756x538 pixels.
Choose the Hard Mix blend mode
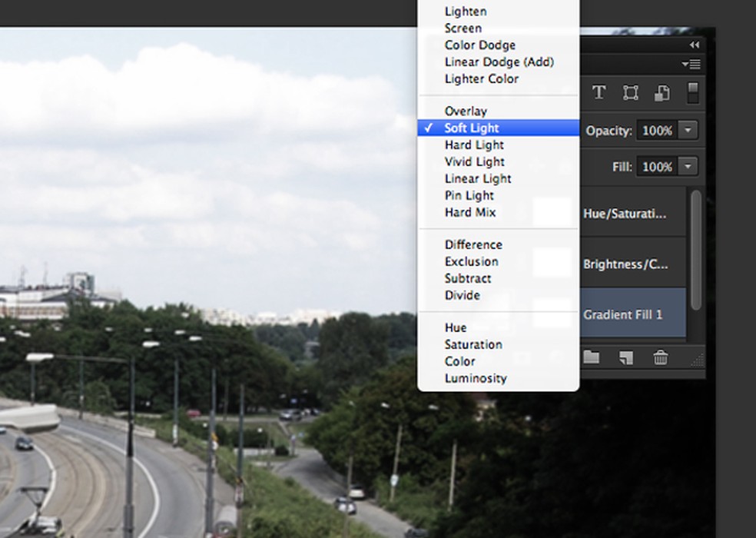click(499, 213)
